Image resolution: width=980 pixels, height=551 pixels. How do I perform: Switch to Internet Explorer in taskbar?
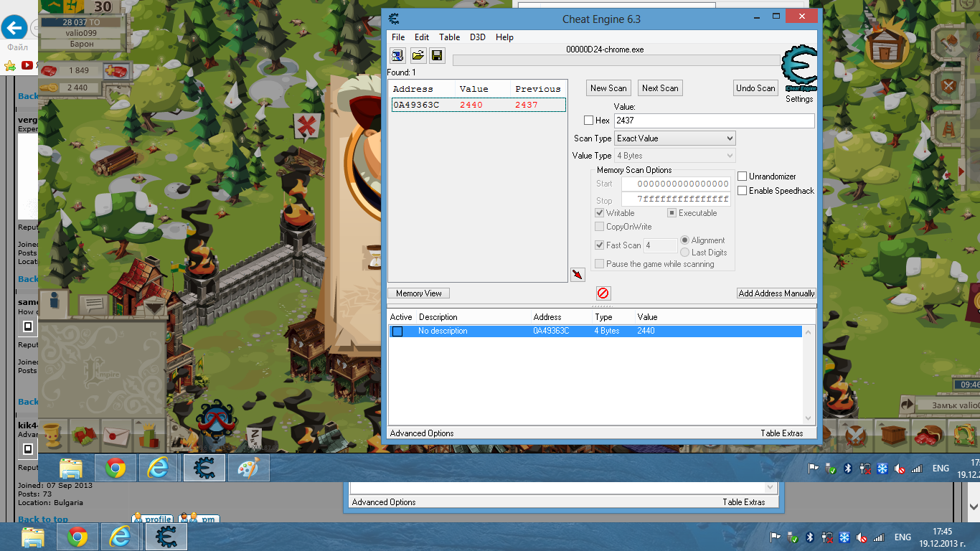click(159, 467)
